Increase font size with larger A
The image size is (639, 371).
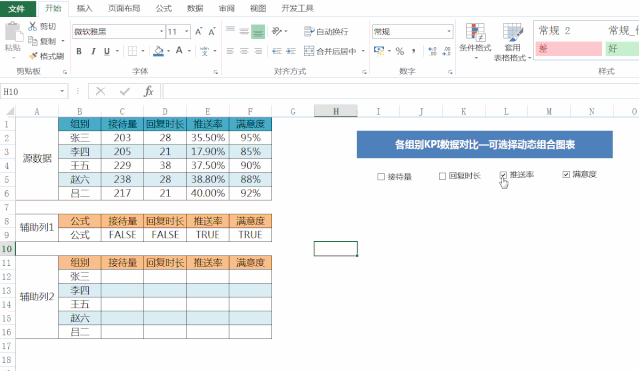pos(198,32)
